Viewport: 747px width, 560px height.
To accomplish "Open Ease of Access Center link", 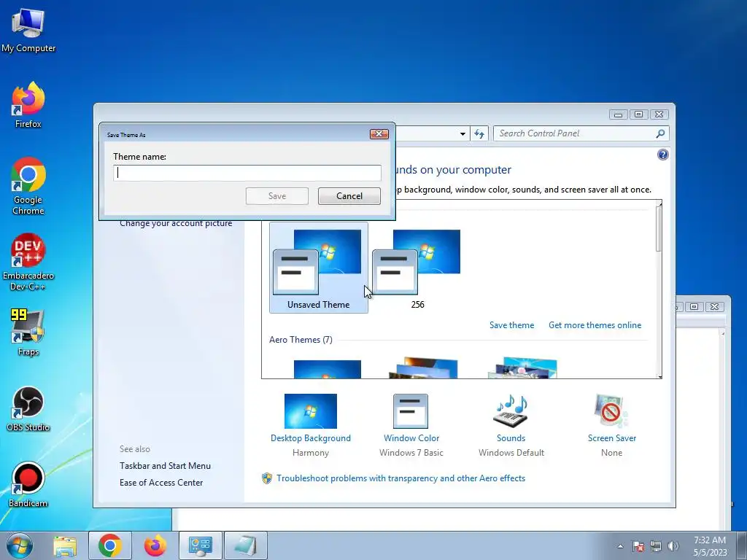I will click(x=161, y=483).
